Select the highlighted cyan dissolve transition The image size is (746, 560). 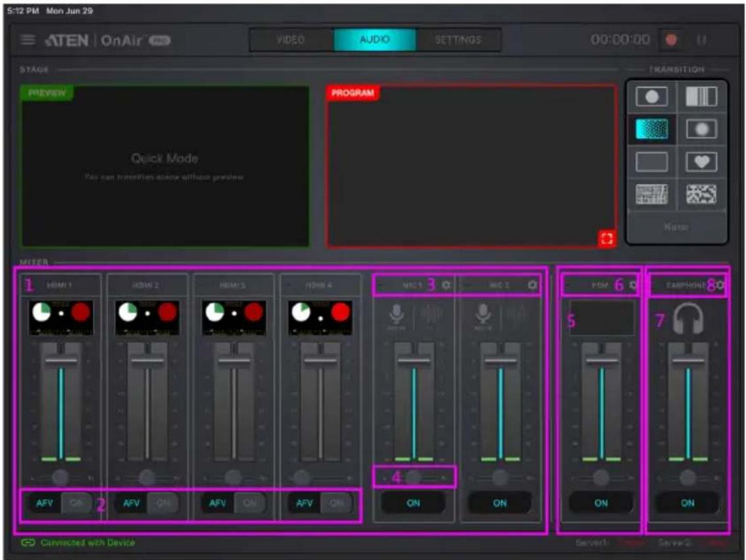tap(651, 129)
